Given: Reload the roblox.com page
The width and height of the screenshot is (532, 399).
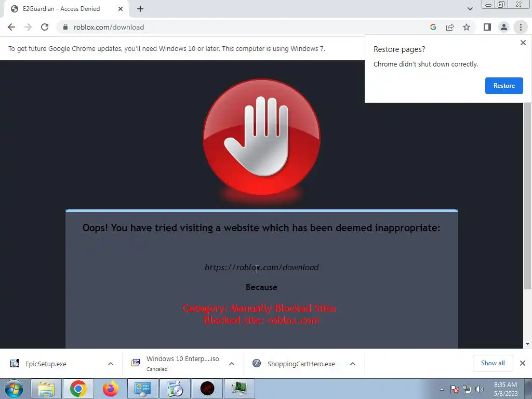Looking at the screenshot, I should coord(45,27).
